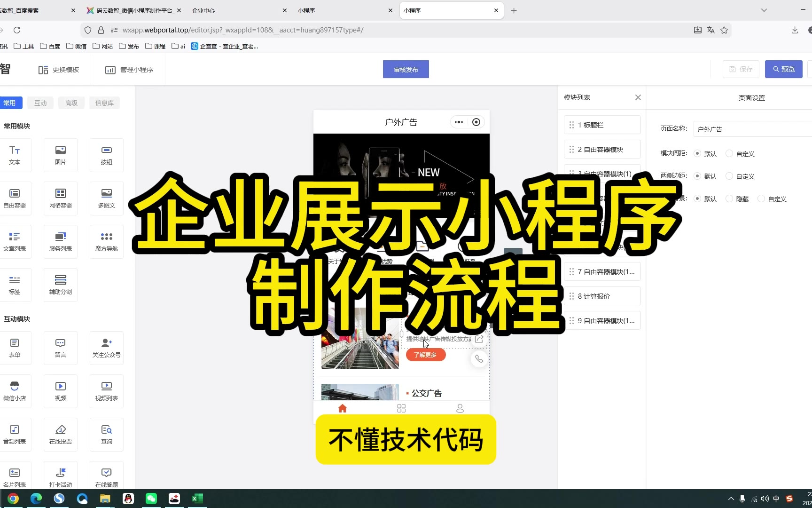Click the 预览 preview button

(x=784, y=69)
